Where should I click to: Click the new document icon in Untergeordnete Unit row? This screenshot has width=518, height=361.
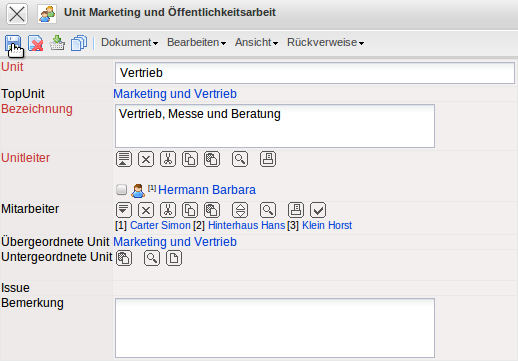pos(174,258)
